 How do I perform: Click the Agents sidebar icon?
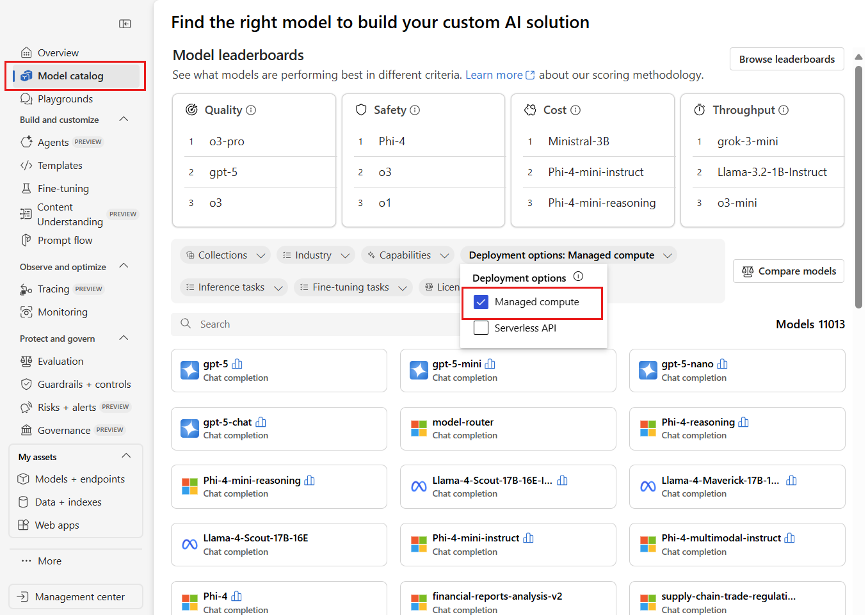point(26,142)
